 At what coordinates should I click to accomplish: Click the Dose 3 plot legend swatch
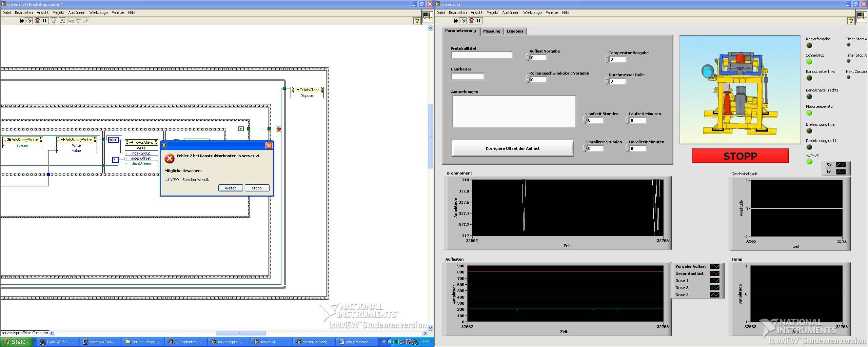coord(715,295)
